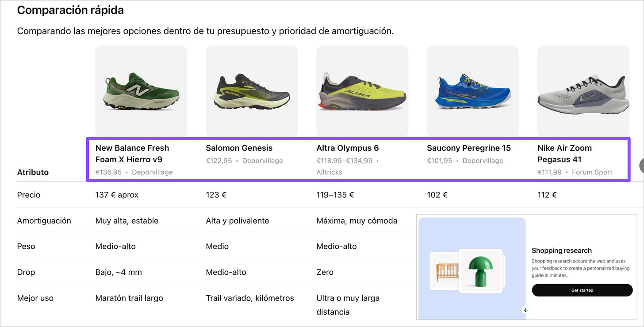
Task: Click the Saucony Peregrine 15 product title
Action: pyautogui.click(x=469, y=148)
